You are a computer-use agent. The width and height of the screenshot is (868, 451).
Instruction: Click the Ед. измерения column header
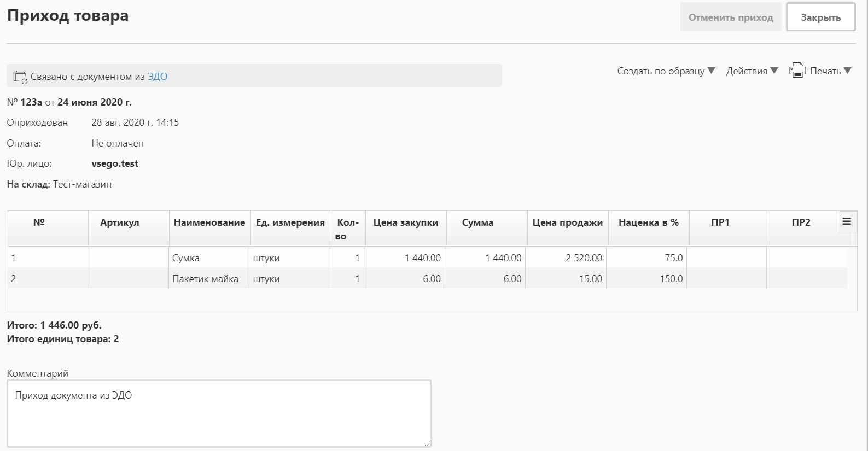pos(290,229)
